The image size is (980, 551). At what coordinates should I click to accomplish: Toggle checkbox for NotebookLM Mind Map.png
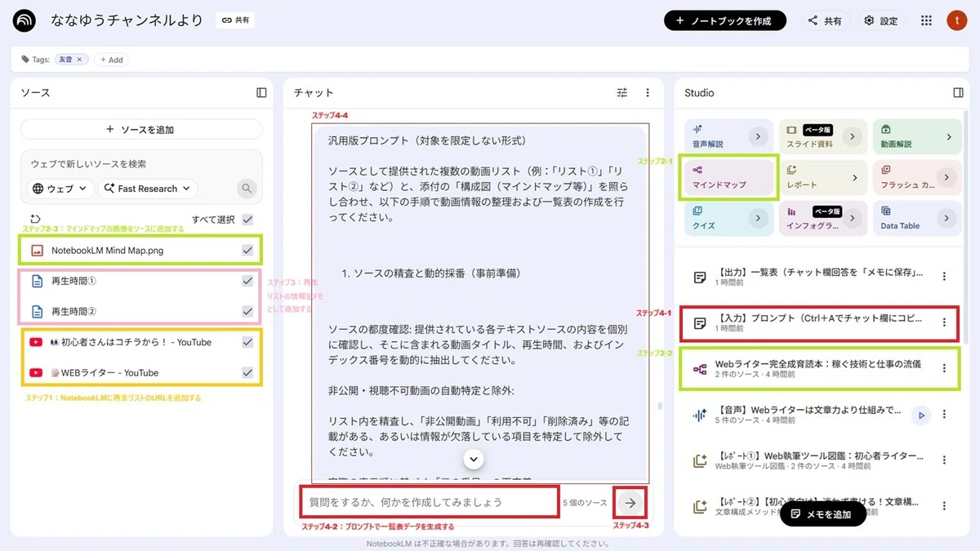point(247,251)
